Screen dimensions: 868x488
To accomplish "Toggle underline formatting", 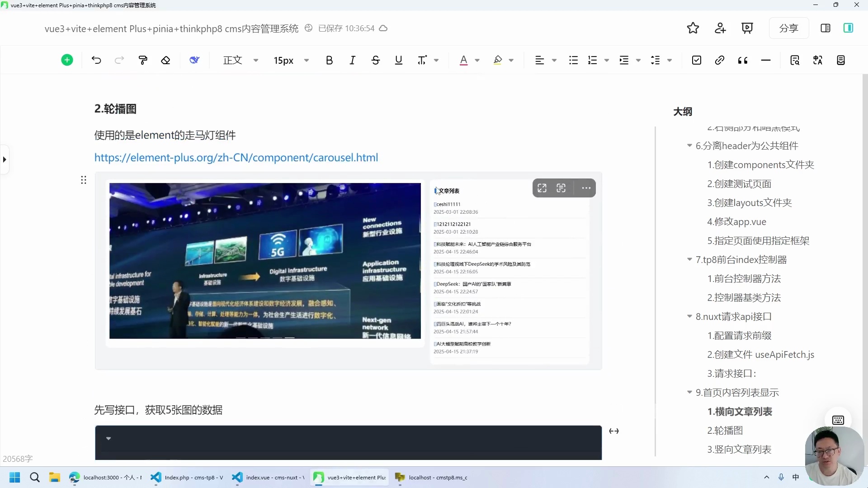I will pyautogui.click(x=398, y=60).
